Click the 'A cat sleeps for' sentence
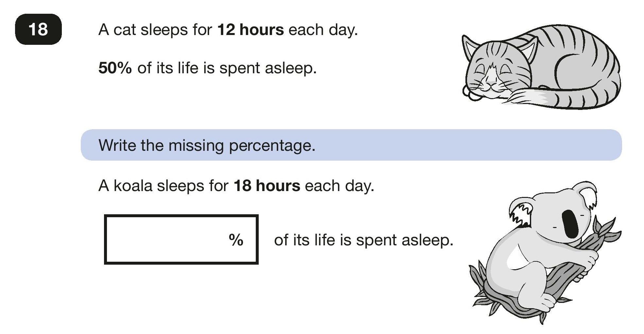 (228, 29)
